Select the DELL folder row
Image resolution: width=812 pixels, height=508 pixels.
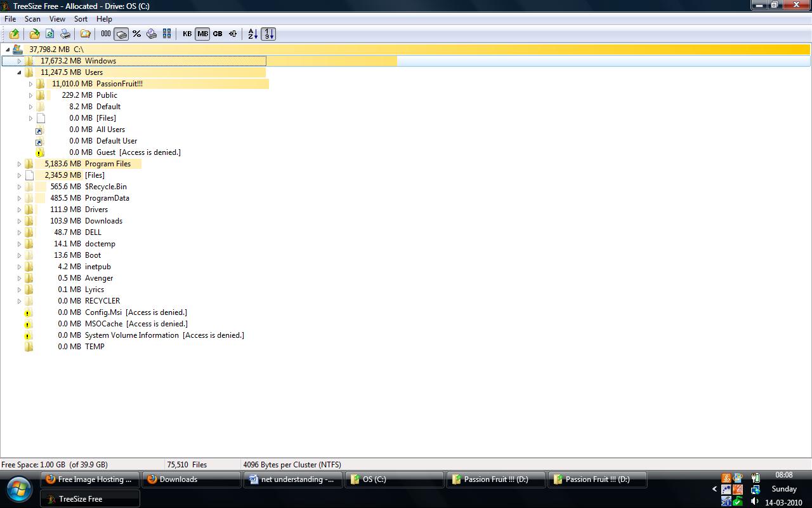click(406, 232)
